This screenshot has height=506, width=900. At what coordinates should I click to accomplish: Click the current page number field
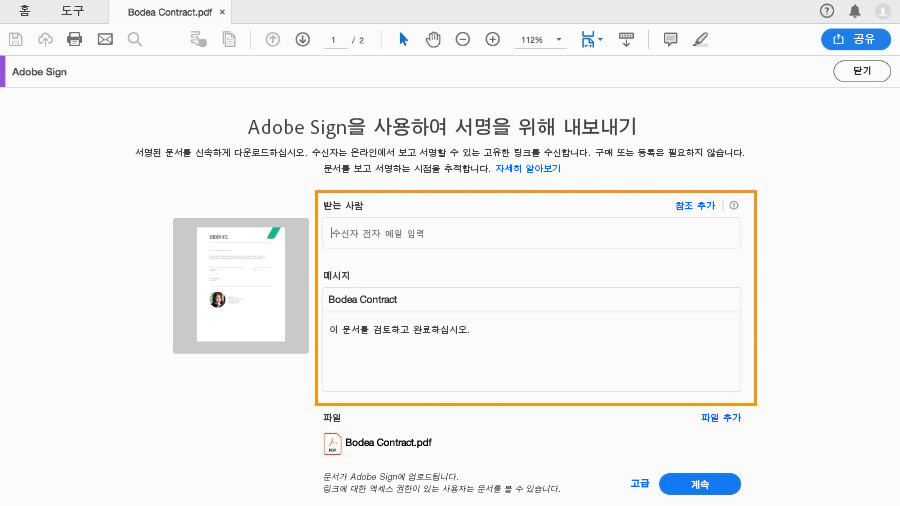tap(335, 40)
